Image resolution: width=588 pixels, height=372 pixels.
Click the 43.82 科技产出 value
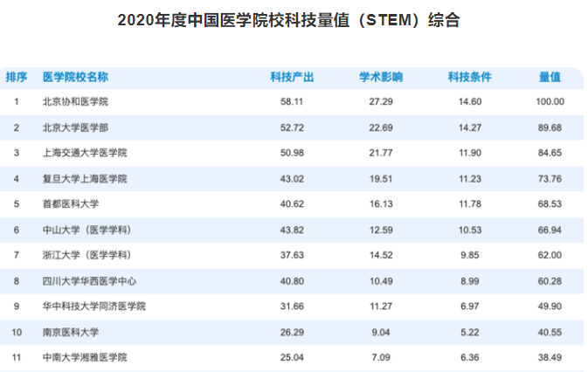pyautogui.click(x=292, y=230)
